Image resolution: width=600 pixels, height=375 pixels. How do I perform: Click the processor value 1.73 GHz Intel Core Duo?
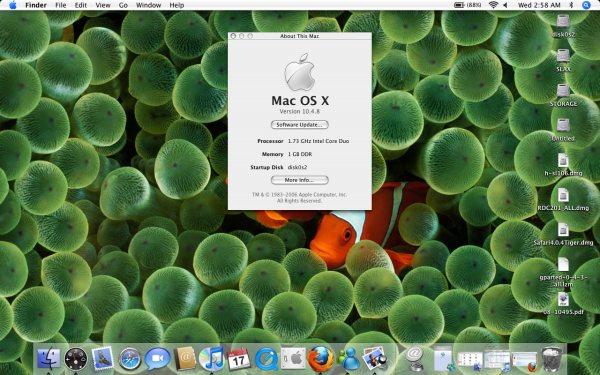(318, 141)
